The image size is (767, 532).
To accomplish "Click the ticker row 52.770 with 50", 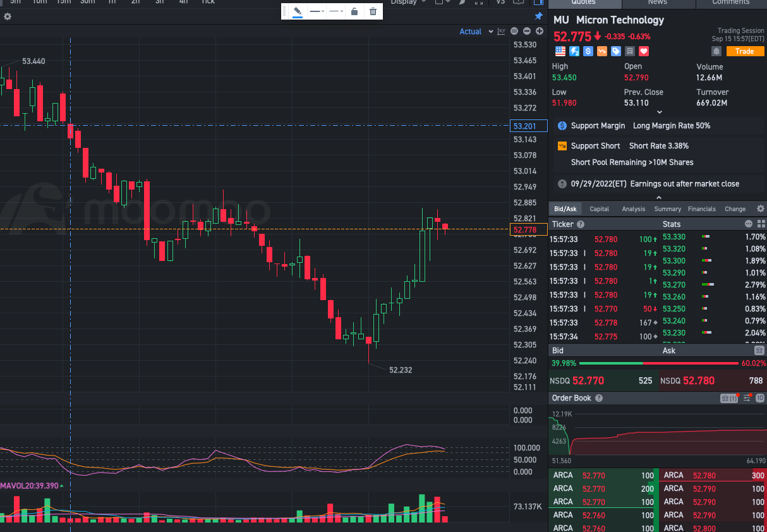I will 604,309.
